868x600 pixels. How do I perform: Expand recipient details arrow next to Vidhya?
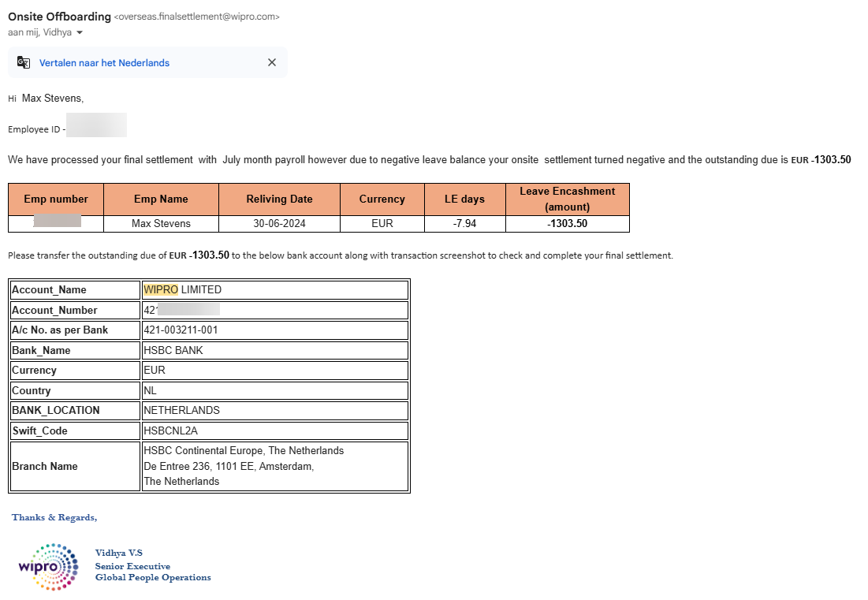[x=80, y=33]
